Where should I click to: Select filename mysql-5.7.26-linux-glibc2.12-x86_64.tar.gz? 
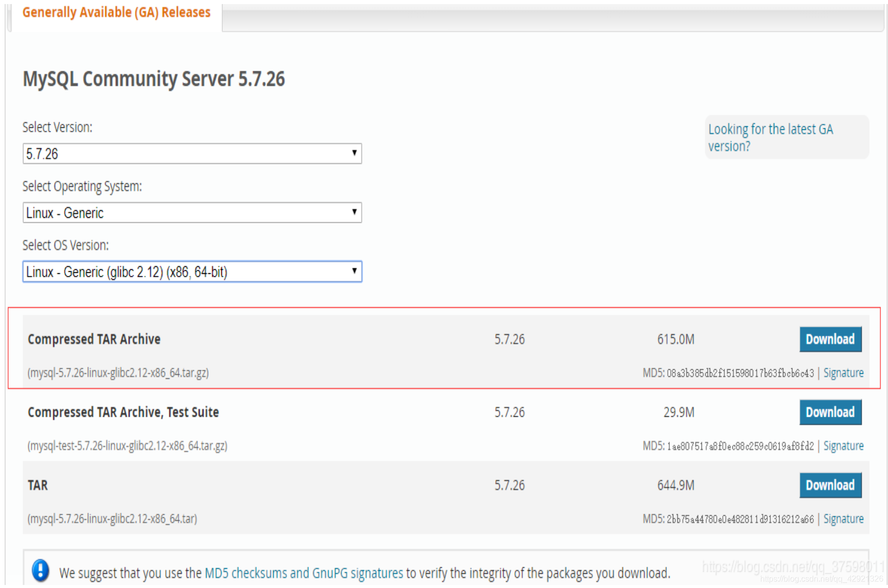click(118, 373)
